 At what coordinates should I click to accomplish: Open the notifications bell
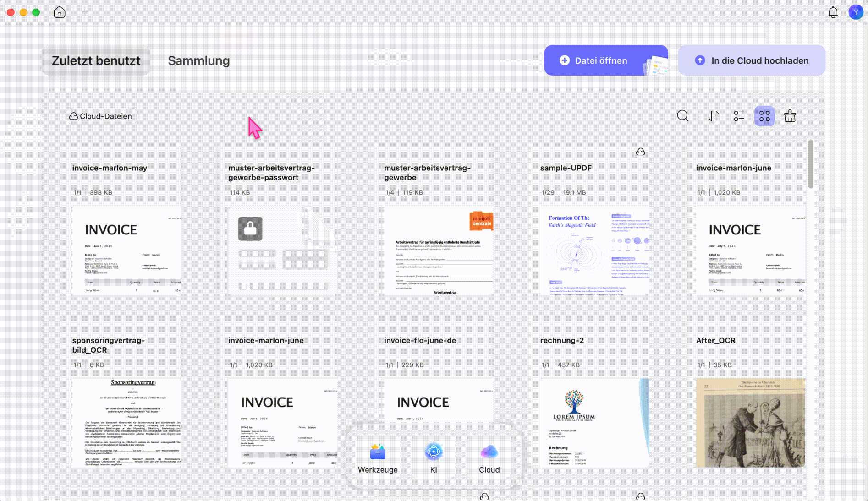click(x=833, y=12)
